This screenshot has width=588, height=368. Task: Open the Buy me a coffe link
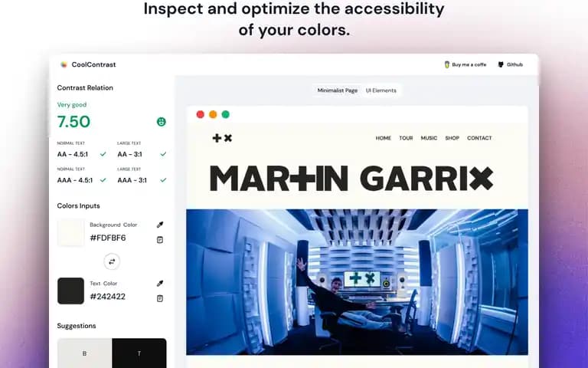click(x=465, y=64)
